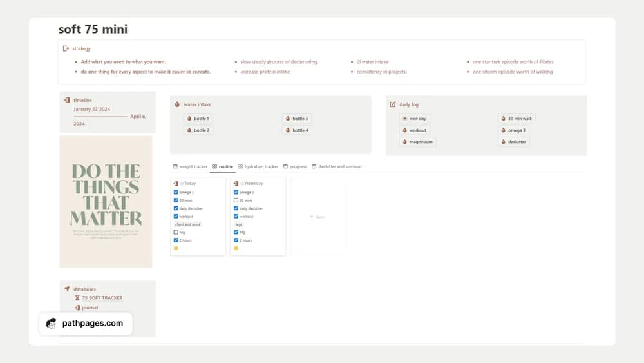Add a new routine card
Viewport: 644px width, 363px height.
coord(317,217)
